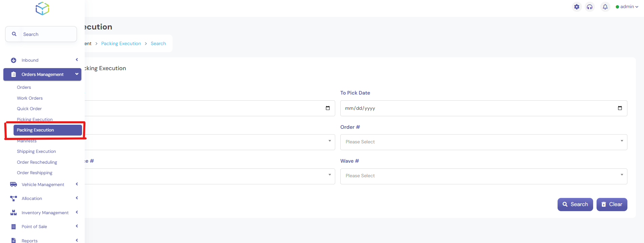Open calendar picker for To Pick Date

click(x=620, y=108)
